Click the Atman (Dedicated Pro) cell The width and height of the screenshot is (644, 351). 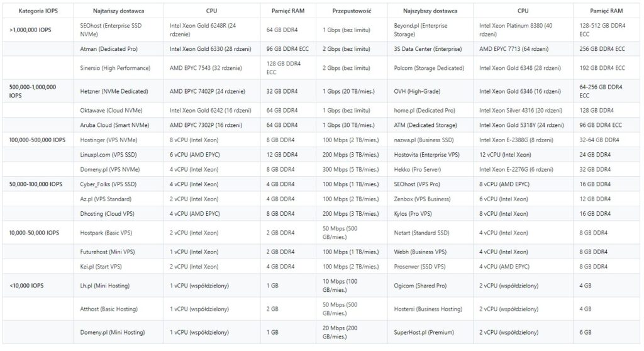tap(109, 48)
